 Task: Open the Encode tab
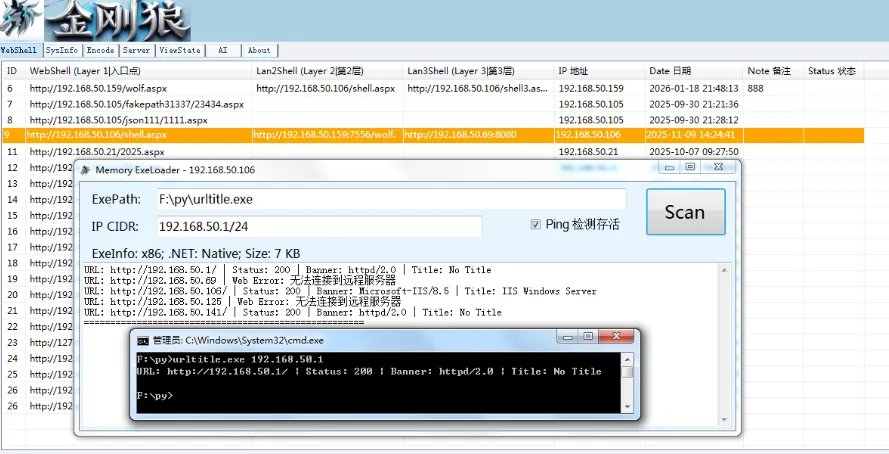(100, 50)
